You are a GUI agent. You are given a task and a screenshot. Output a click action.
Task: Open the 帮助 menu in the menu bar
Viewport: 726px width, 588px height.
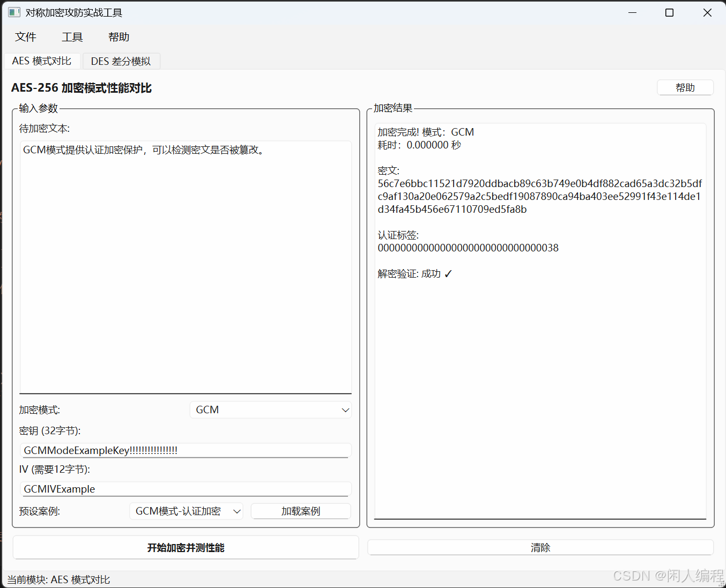[118, 36]
